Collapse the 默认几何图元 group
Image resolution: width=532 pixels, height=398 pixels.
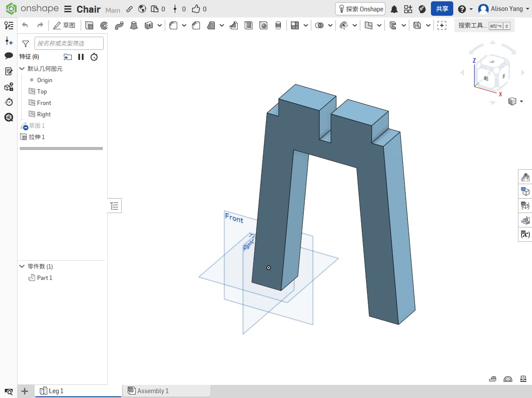[22, 69]
